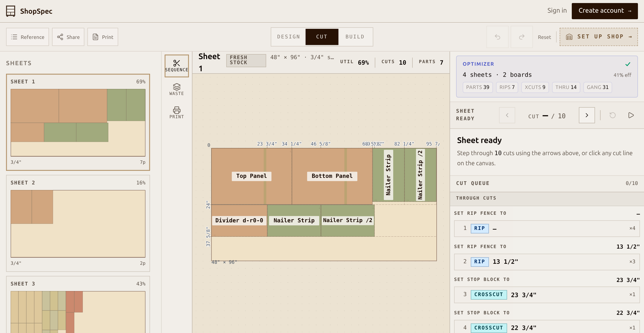Select the Sequence scissors tool
Screen dimensions: 644x333
tap(177, 66)
